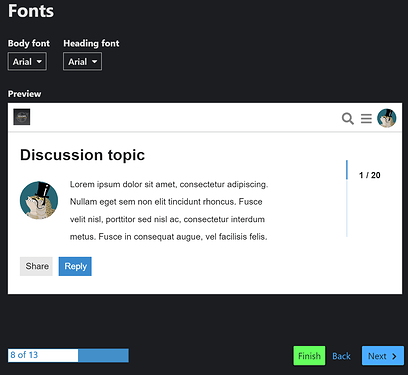
Task: Open the Heading font dropdown
Action: coord(82,62)
